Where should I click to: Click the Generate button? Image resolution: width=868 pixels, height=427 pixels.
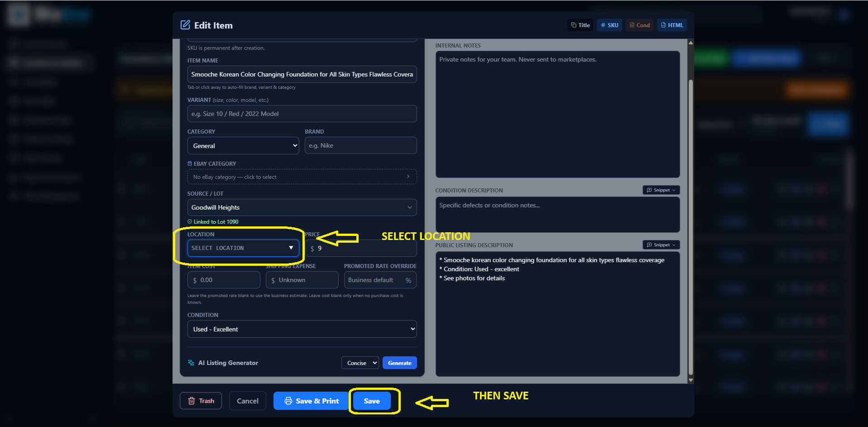click(x=400, y=363)
